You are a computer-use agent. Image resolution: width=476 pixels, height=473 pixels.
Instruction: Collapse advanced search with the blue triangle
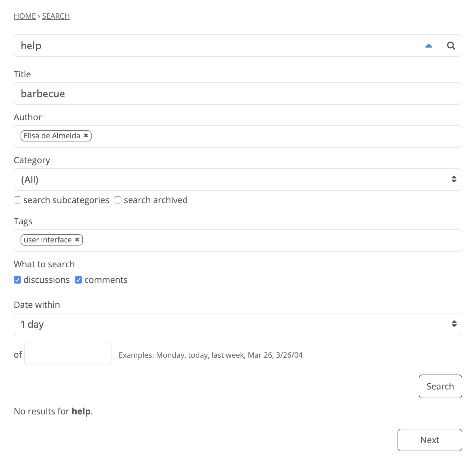429,45
